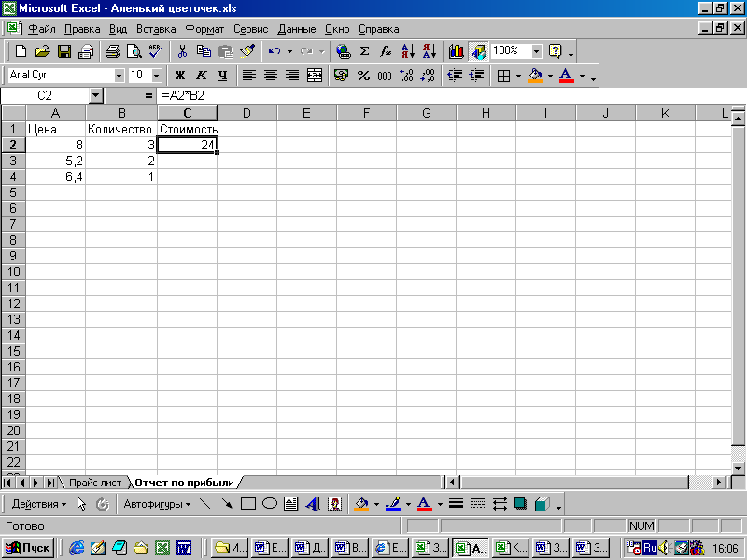This screenshot has height=560, width=747.
Task: Open the Name Box dropdown arrow
Action: (96, 96)
